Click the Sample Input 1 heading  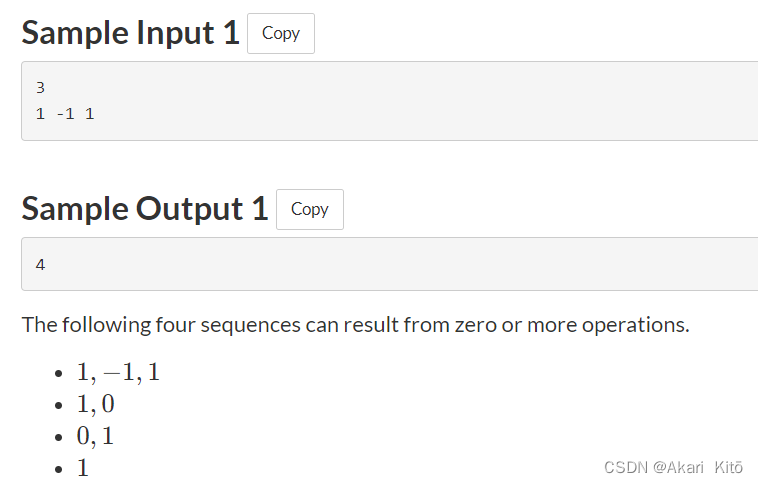click(x=131, y=33)
